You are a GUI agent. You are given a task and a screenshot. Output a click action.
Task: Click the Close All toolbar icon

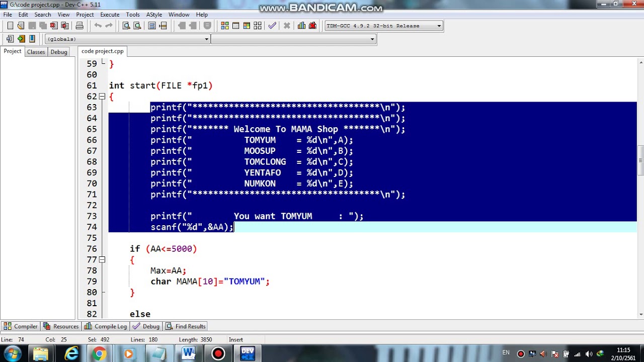(65, 26)
